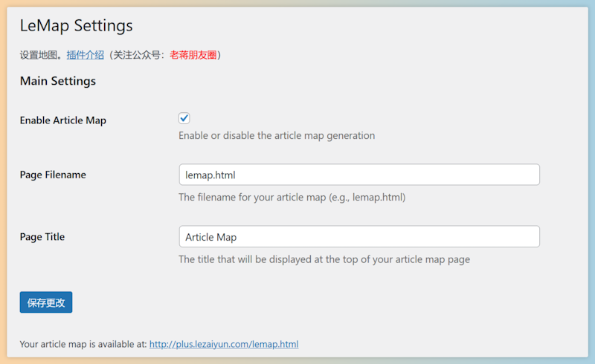
Task: Click the "Article Map" value in the title field
Action: 211,237
